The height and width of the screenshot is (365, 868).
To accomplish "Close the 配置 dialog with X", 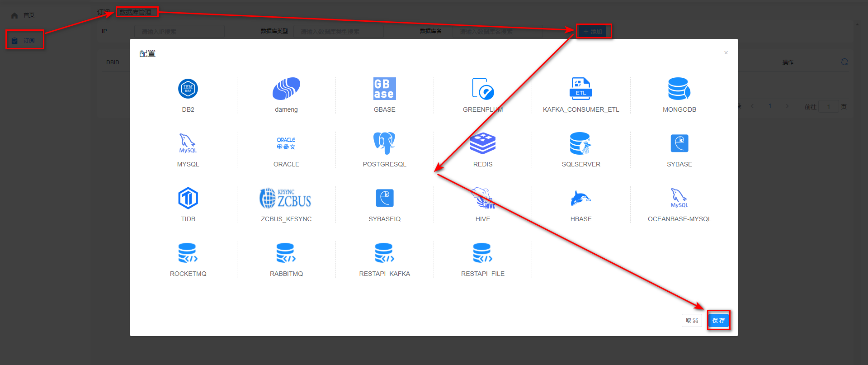I will (726, 53).
